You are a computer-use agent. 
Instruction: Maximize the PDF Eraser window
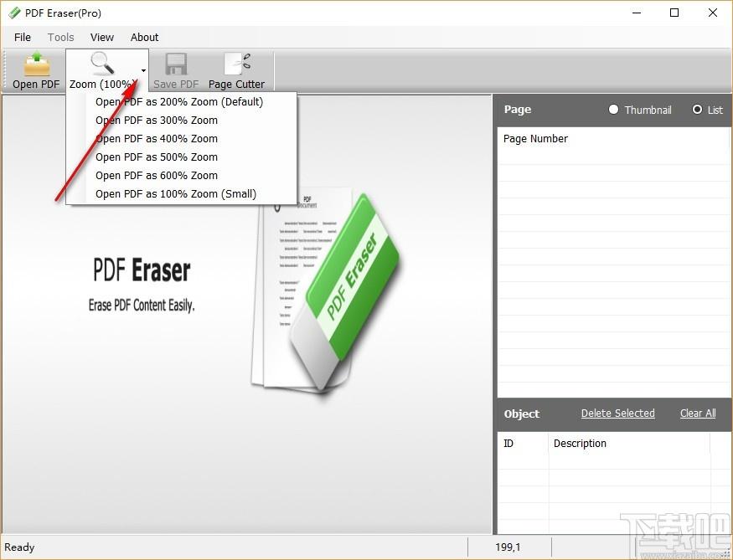674,13
